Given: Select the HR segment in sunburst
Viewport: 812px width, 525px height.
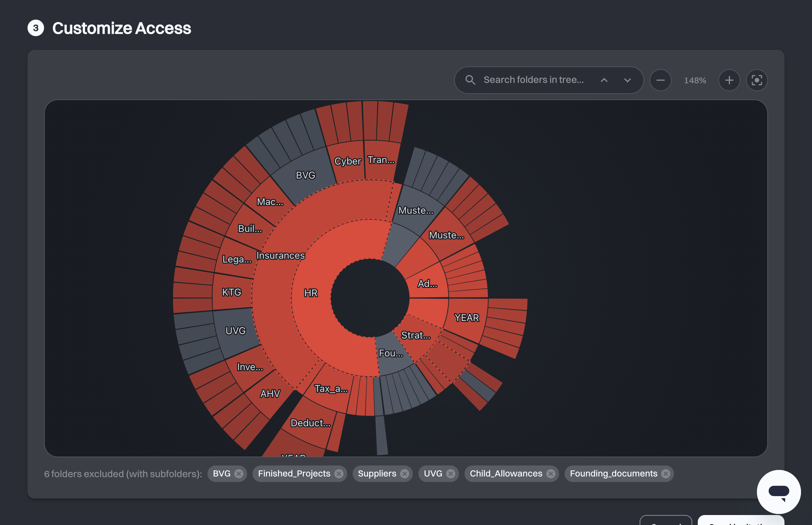Looking at the screenshot, I should [311, 293].
